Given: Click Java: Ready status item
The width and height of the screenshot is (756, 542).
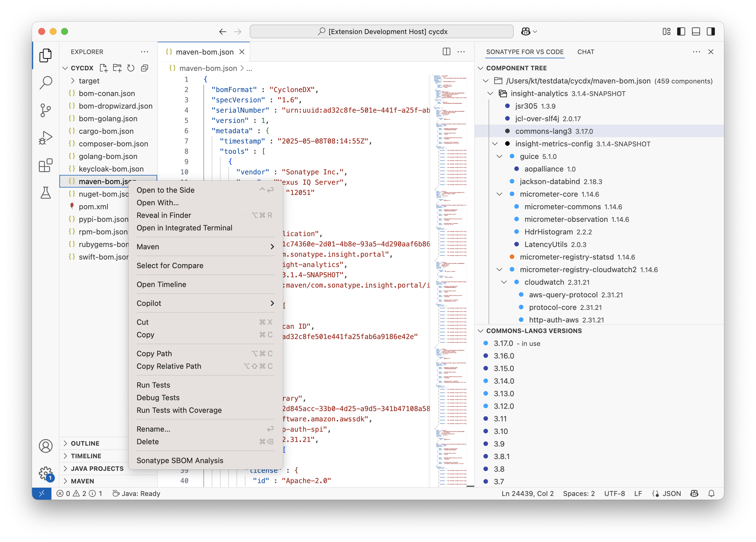Looking at the screenshot, I should (137, 493).
